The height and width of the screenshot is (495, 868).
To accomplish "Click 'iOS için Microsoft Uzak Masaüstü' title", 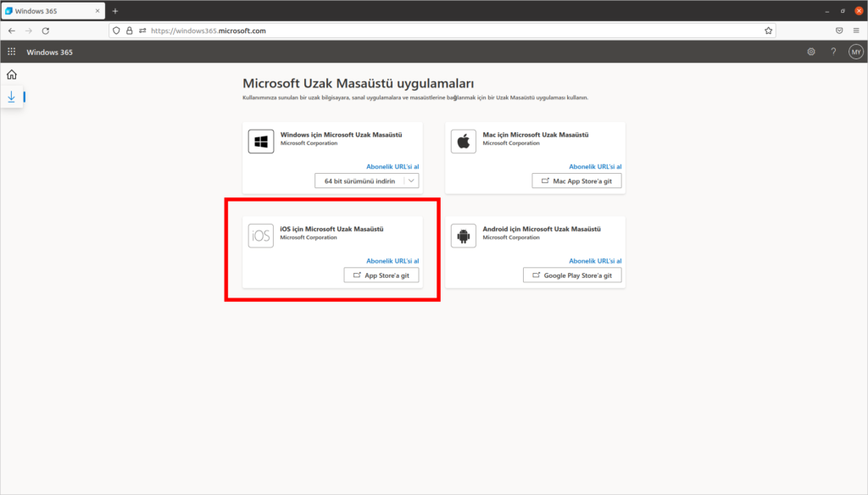I will pyautogui.click(x=331, y=229).
